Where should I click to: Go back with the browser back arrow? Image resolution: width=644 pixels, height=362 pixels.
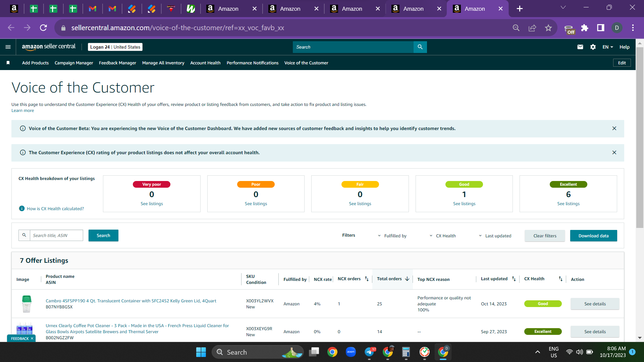click(x=11, y=28)
